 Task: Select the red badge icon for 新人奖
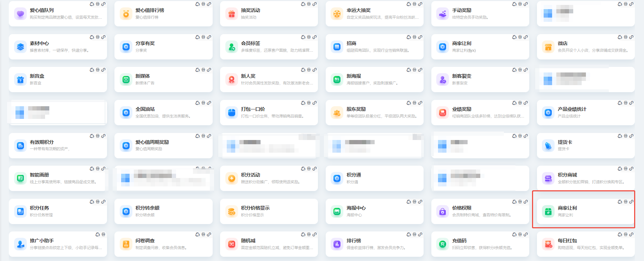pos(232,79)
